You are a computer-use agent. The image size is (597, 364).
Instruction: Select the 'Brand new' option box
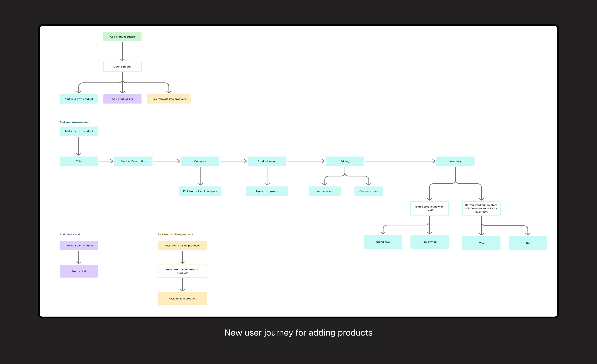(383, 242)
